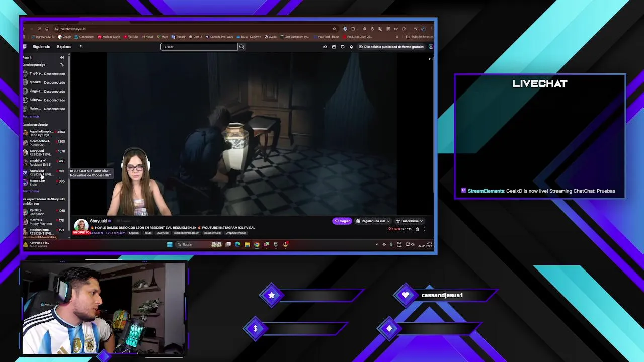Open the offline channel TheGre...
Screen dimensions: 644x362
pos(44,74)
